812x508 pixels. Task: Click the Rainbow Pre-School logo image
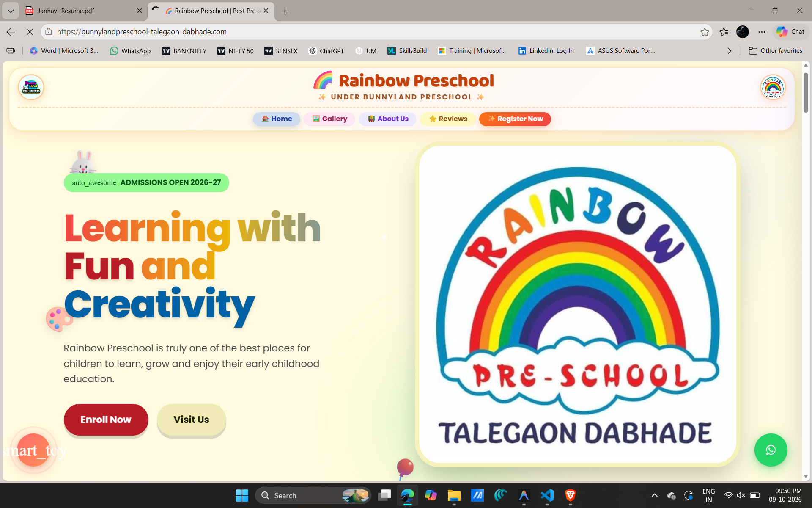(577, 304)
